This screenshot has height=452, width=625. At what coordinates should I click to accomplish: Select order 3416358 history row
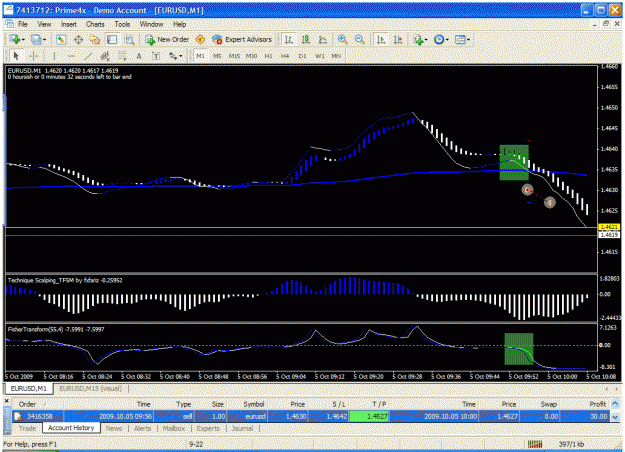tap(311, 417)
